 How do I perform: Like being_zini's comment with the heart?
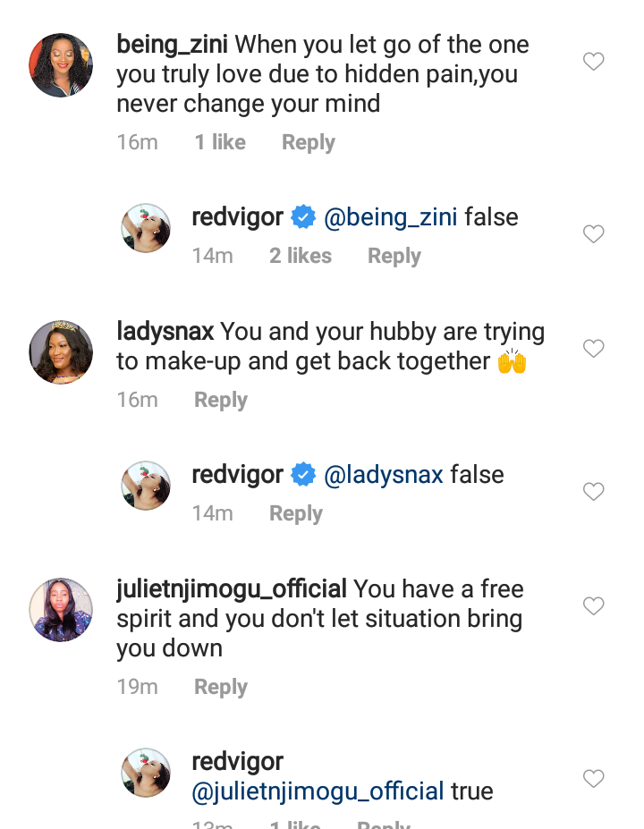[593, 62]
